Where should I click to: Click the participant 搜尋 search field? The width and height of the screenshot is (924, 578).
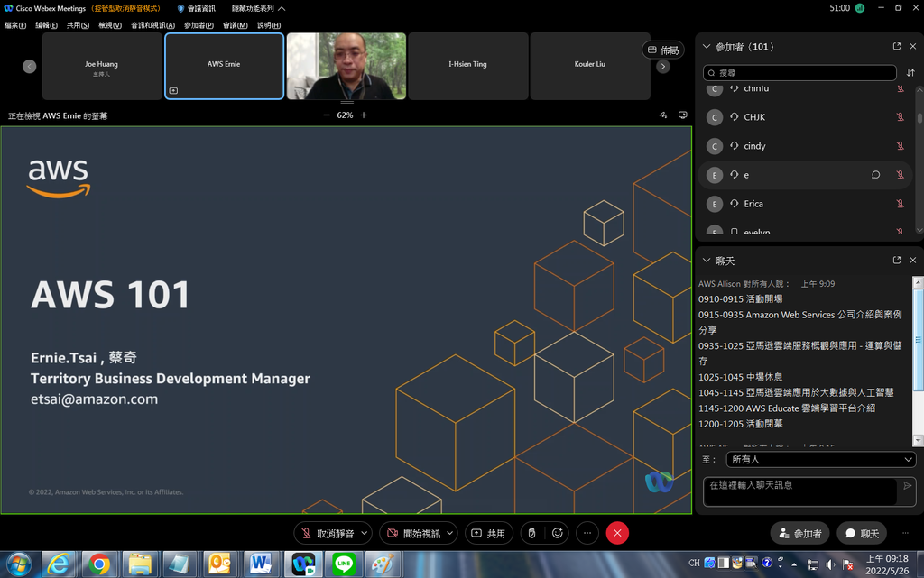[799, 73]
